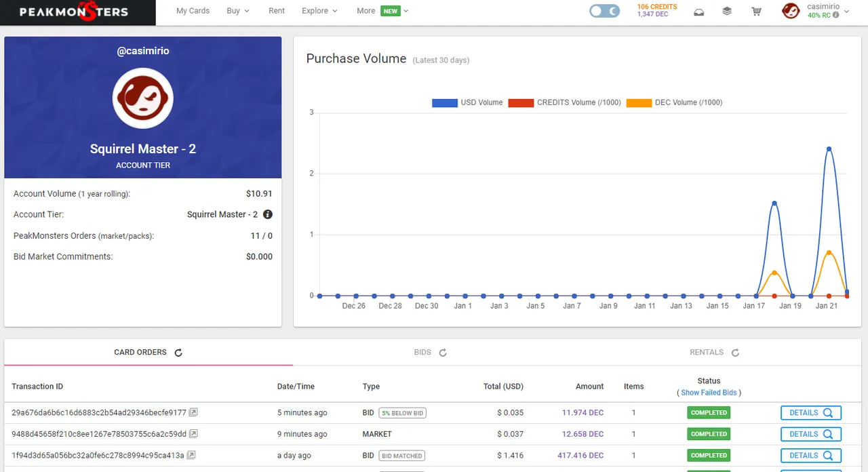The height and width of the screenshot is (472, 868).
Task: Expand the Buy dropdown menu
Action: point(238,11)
